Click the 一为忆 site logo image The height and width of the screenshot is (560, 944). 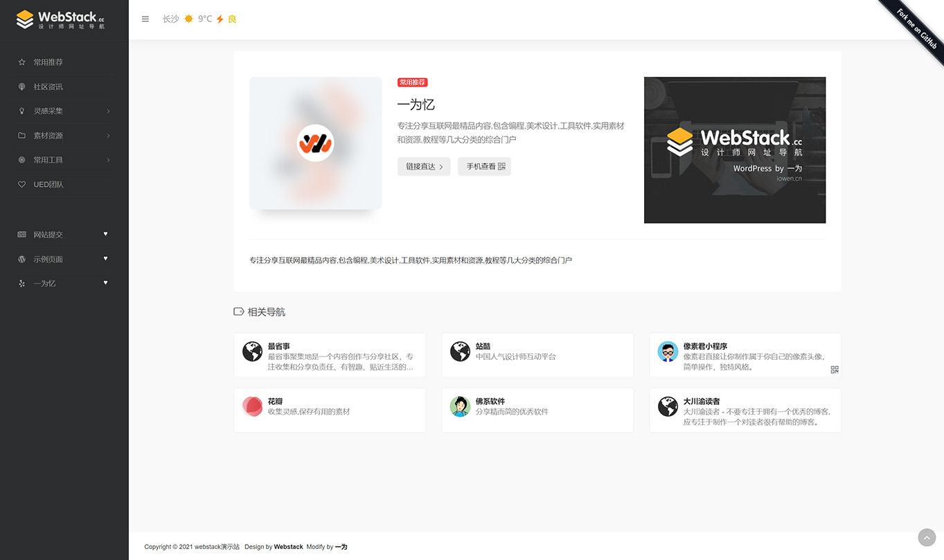tap(316, 143)
